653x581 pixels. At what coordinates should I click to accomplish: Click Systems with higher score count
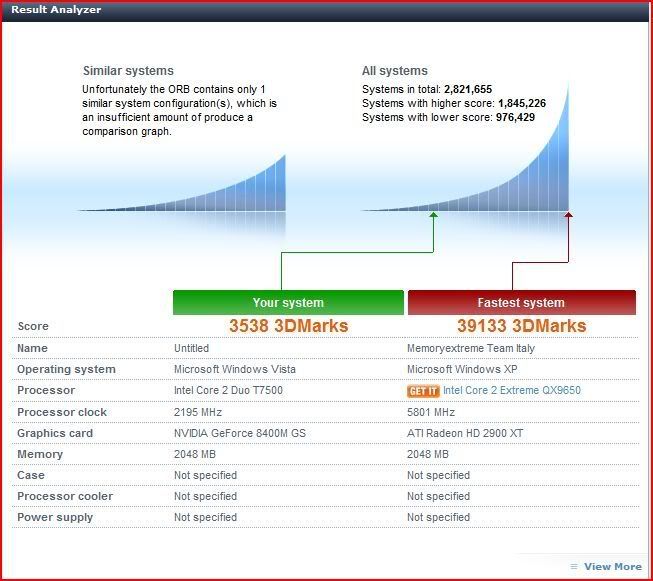pos(522,103)
